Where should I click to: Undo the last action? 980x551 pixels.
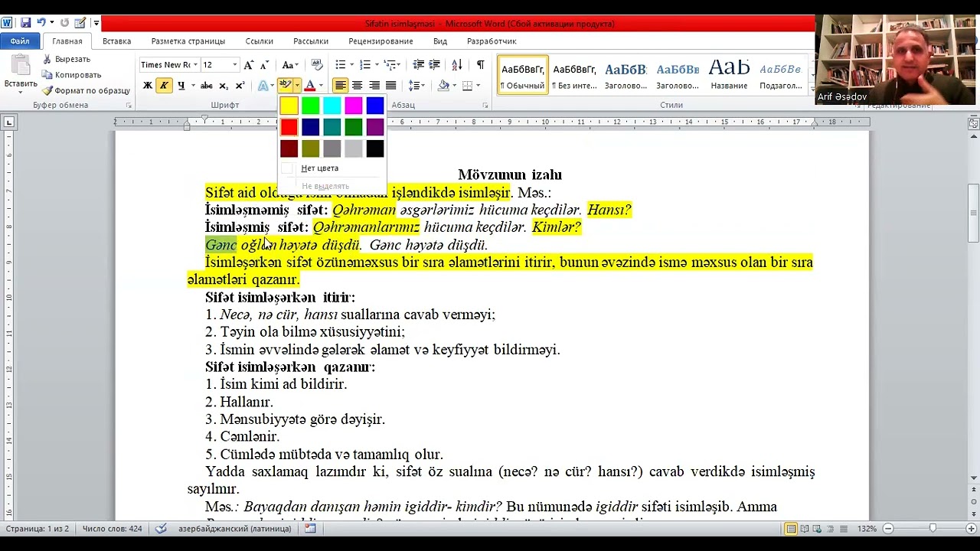(41, 23)
